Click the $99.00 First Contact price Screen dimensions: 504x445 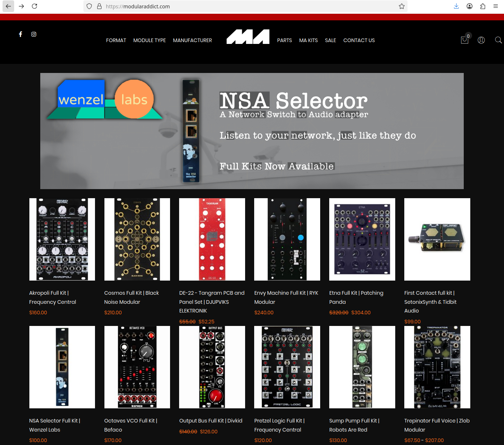(x=412, y=322)
